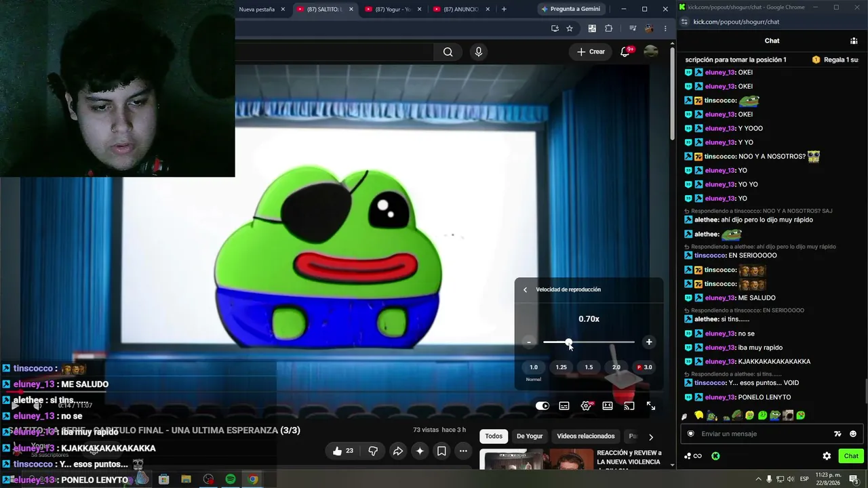Screen dimensions: 868x488
Task: Open YouTube notifications bell
Action: pos(625,52)
